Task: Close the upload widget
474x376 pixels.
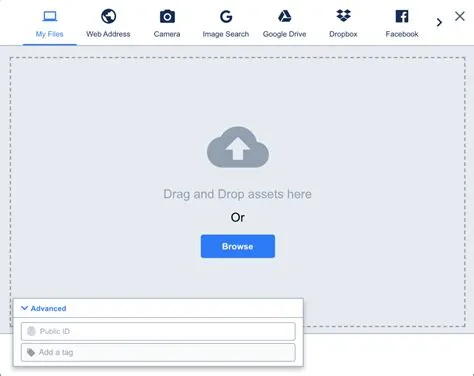Action: (x=460, y=16)
